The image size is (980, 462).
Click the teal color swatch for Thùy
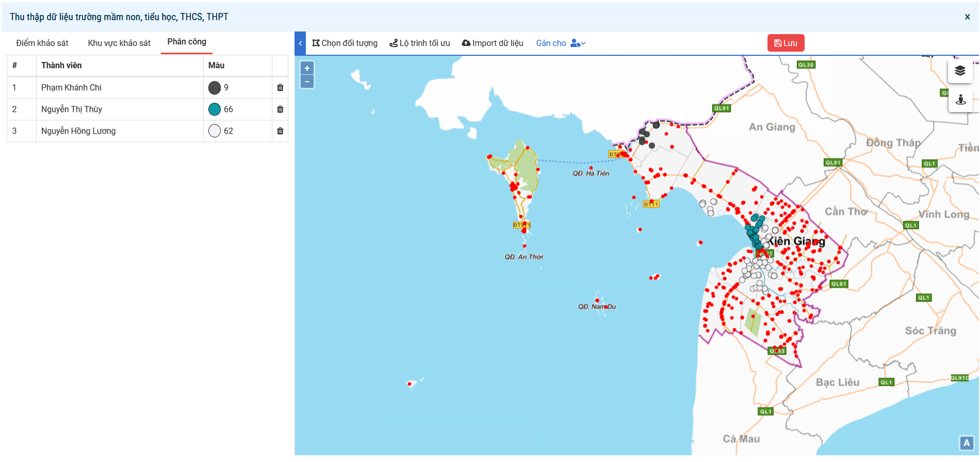[x=215, y=109]
